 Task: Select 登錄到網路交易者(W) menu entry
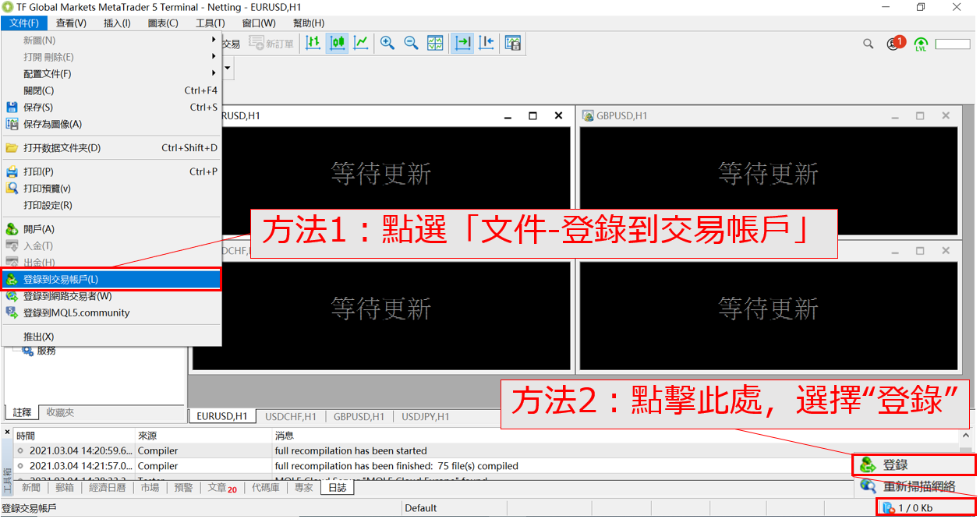(111, 296)
